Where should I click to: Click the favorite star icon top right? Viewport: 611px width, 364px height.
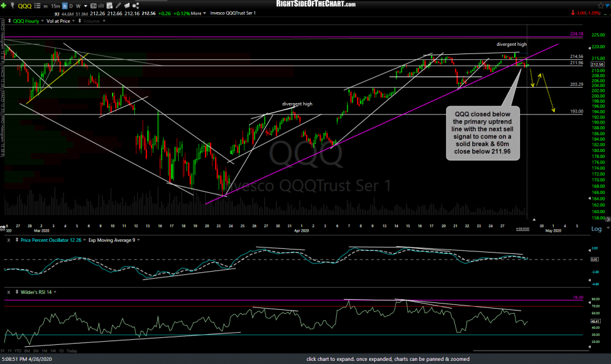click(x=600, y=6)
